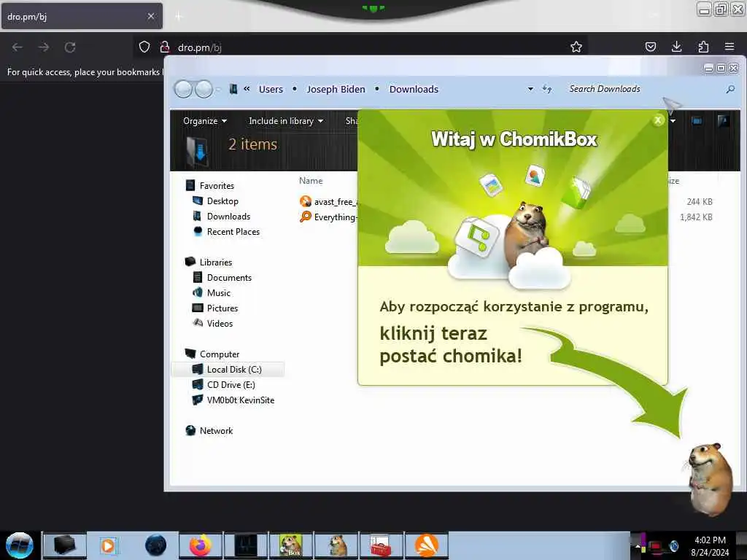Click the hamster character in the corner

709,480
